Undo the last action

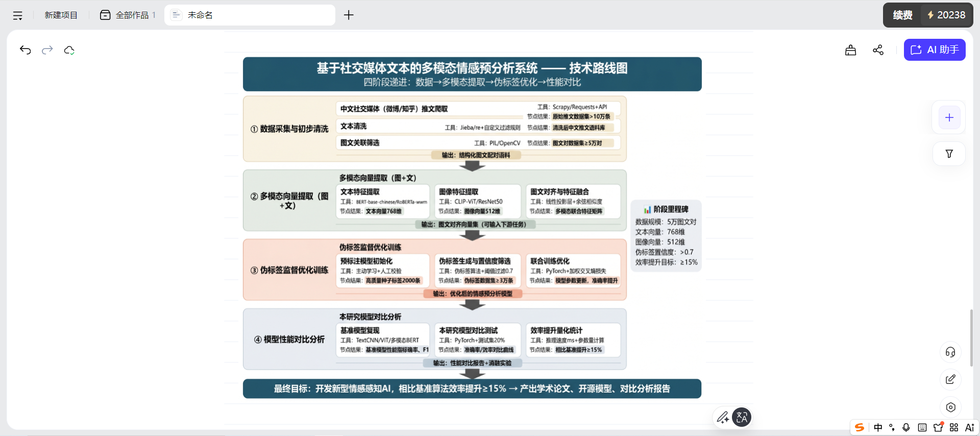point(26,50)
